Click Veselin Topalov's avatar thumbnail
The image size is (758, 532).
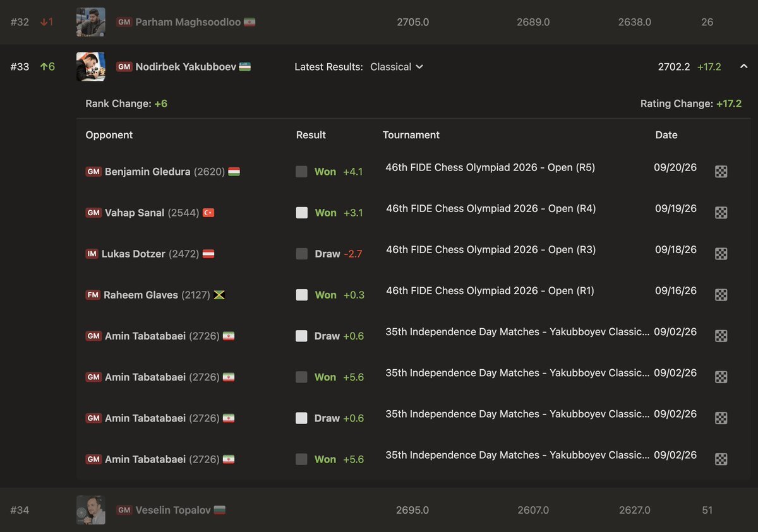coord(91,510)
